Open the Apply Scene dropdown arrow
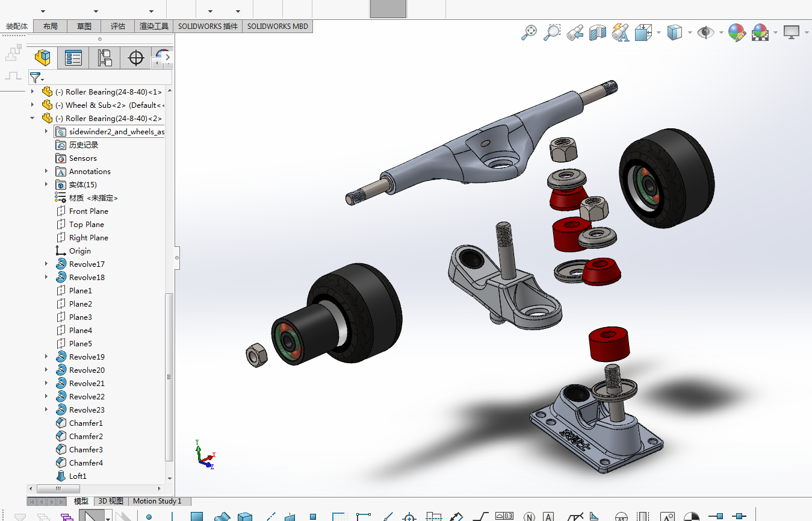This screenshot has height=521, width=812. pos(775,33)
